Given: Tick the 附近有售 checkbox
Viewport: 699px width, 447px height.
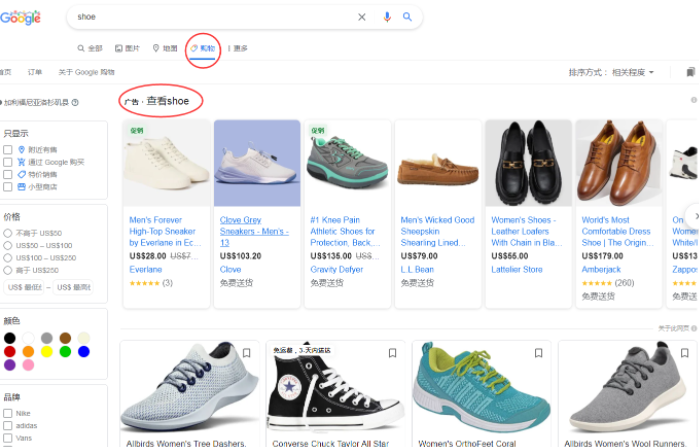Looking at the screenshot, I should pyautogui.click(x=8, y=149).
